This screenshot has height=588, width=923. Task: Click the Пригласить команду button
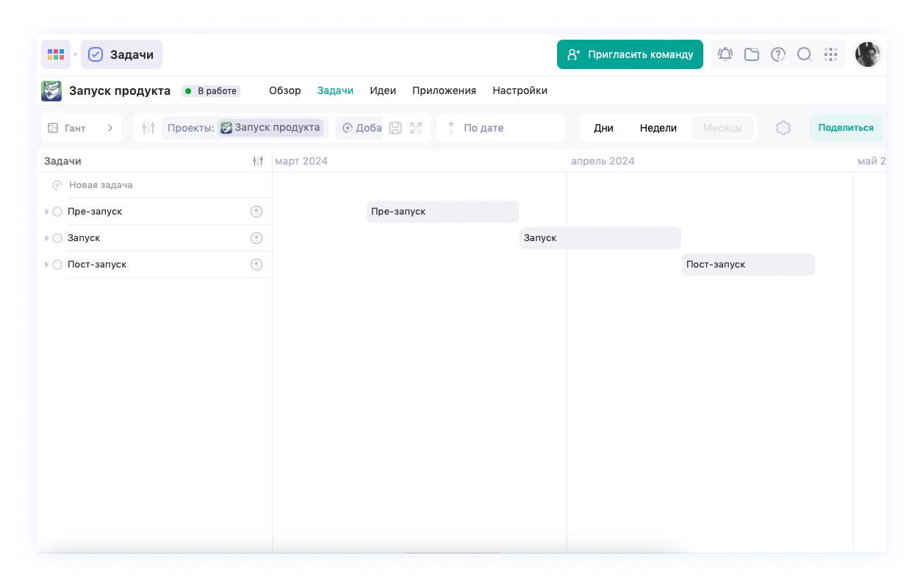[630, 54]
